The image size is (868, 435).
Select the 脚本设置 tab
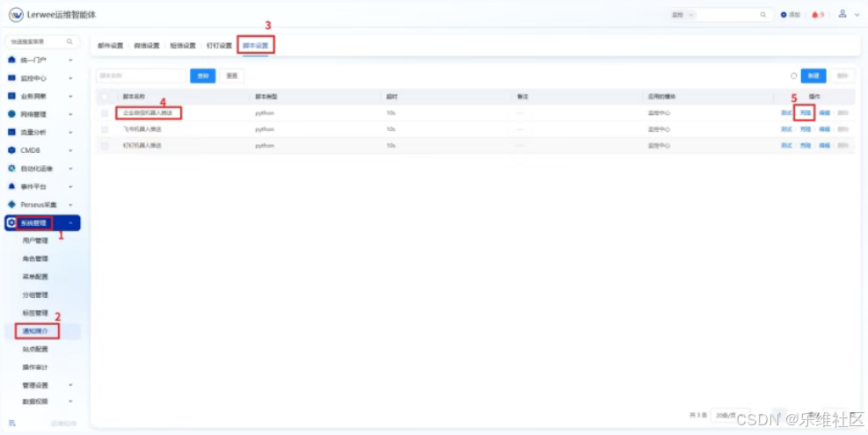click(255, 46)
